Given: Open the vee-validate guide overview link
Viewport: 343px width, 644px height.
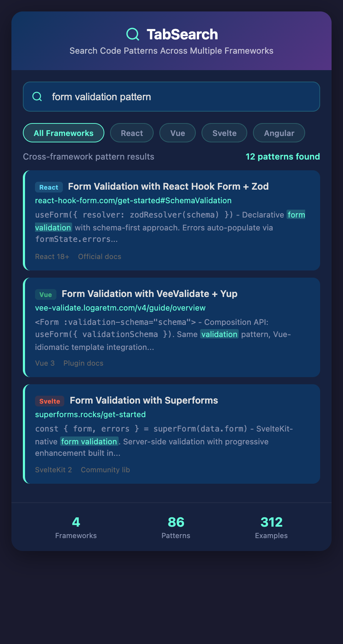Looking at the screenshot, I should tap(120, 308).
